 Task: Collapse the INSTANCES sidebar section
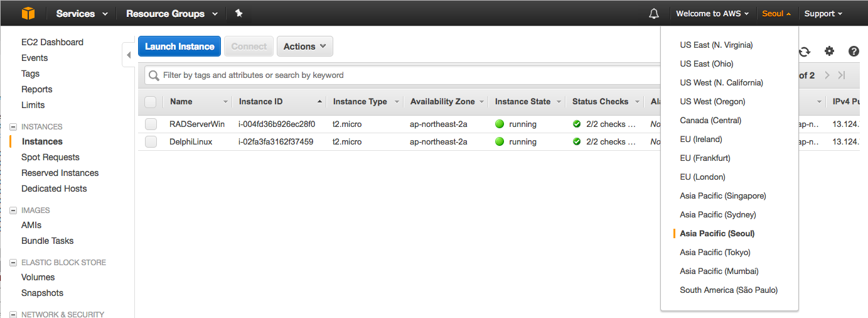13,126
